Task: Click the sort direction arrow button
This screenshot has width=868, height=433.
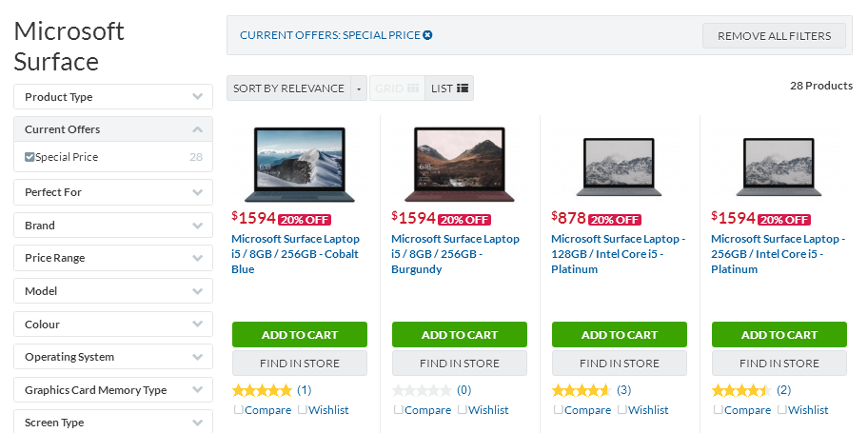Action: pos(359,89)
